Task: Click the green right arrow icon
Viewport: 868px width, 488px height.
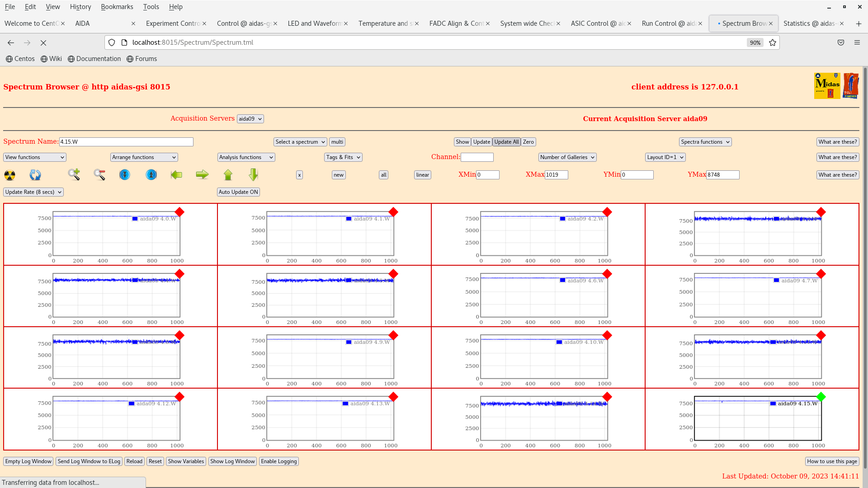Action: 202,174
